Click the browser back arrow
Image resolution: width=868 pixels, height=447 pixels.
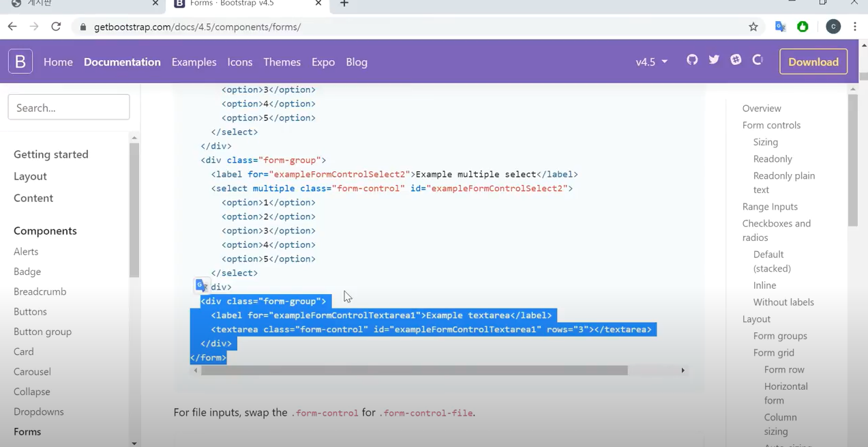(12, 27)
